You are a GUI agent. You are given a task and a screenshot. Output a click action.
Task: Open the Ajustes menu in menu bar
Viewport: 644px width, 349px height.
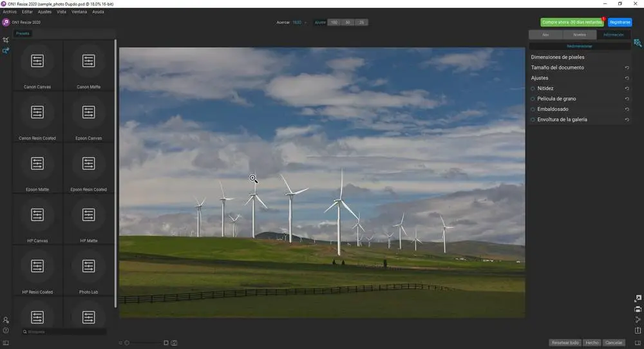pos(45,12)
